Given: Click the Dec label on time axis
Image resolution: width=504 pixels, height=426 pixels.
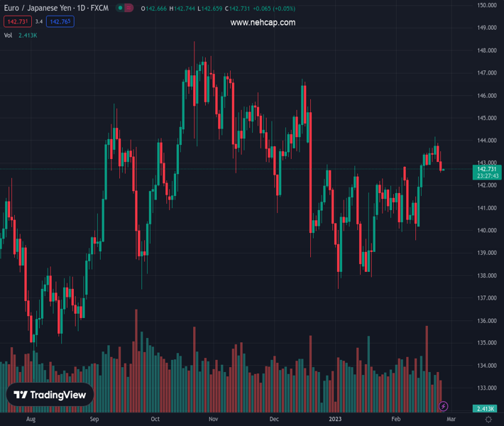Looking at the screenshot, I should 274,420.
